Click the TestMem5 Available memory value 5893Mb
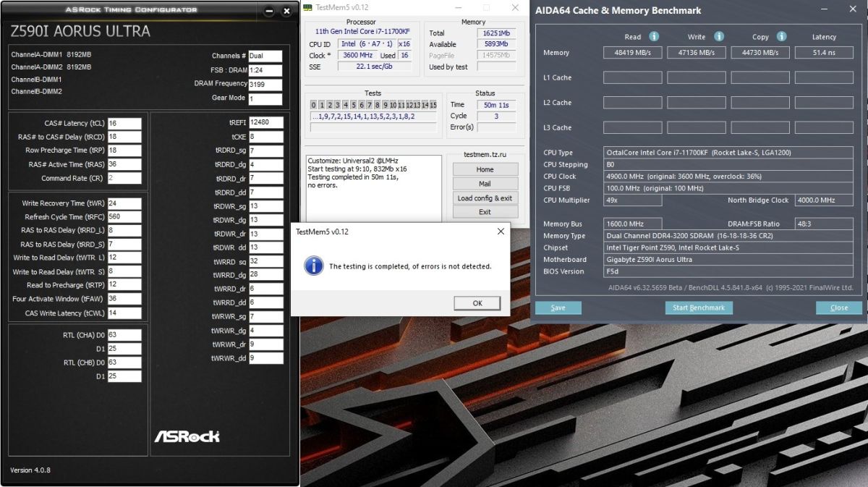Viewport: 868px width, 487px height. (x=496, y=44)
